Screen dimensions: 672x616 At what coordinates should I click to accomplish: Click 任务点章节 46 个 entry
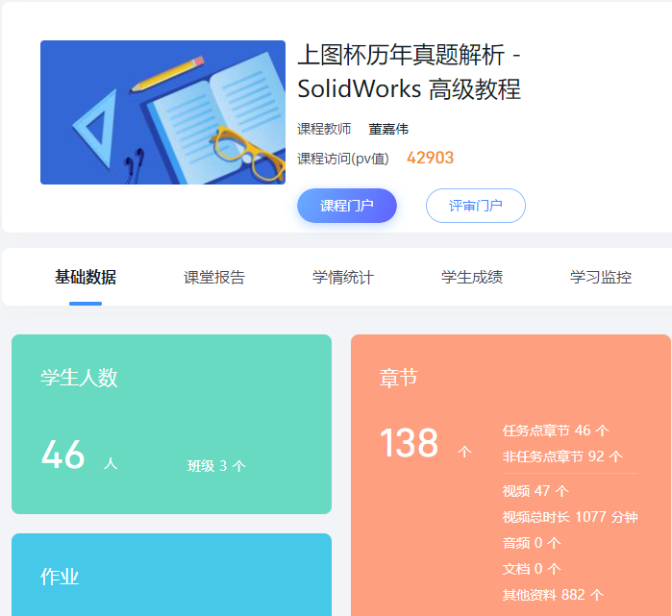pos(556,431)
